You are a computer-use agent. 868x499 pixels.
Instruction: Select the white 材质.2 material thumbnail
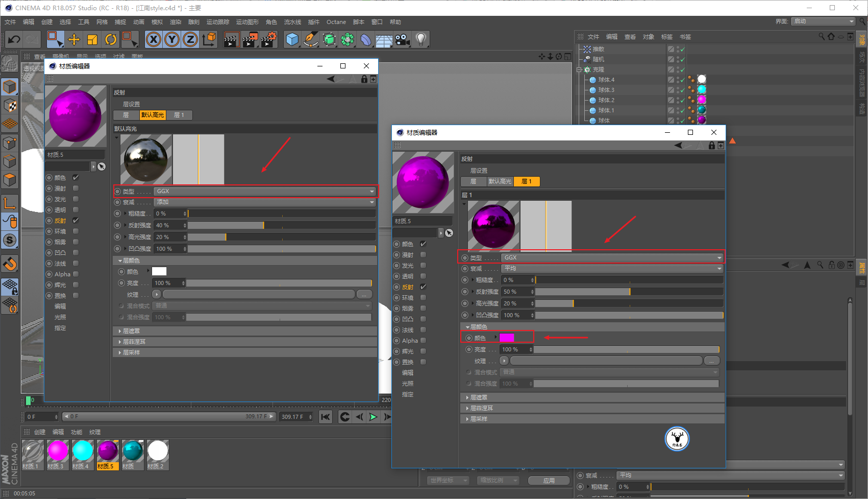158,455
